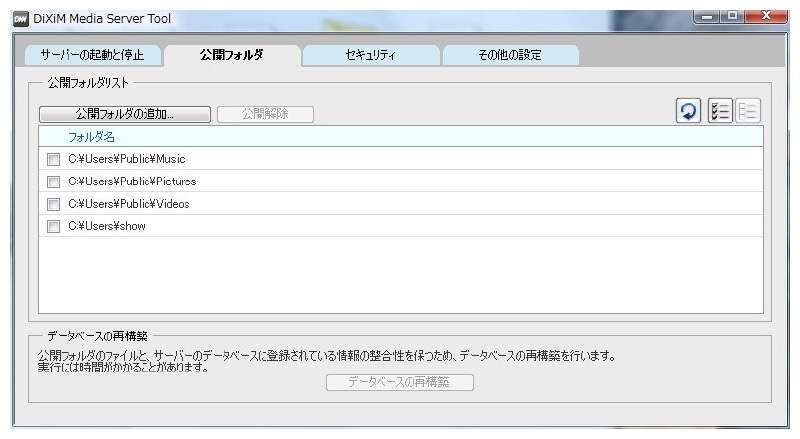This screenshot has height=439, width=800.
Task: Enable the Public\Pictures folder checkbox
Action: coord(53,181)
